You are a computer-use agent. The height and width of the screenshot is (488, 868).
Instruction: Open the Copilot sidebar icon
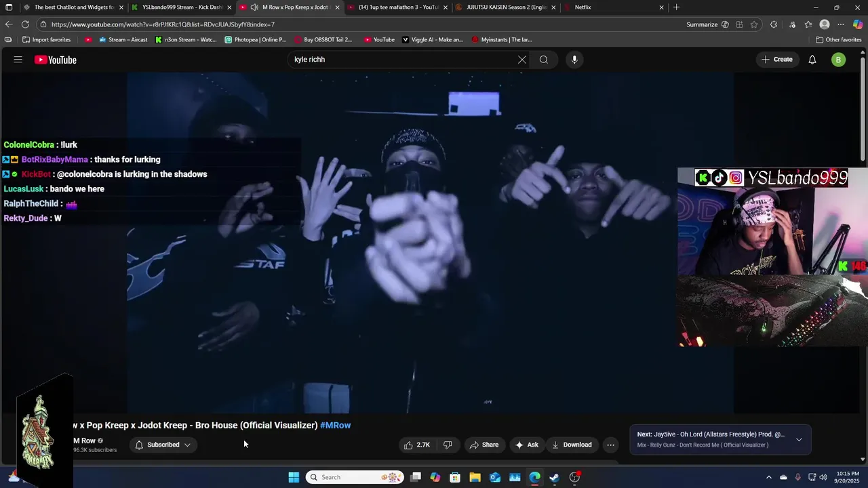(x=858, y=24)
